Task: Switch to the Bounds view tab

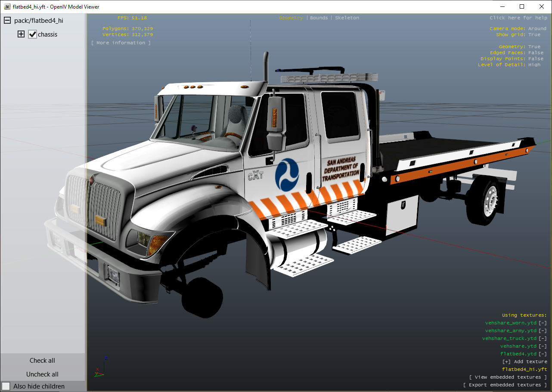Action: coord(319,18)
